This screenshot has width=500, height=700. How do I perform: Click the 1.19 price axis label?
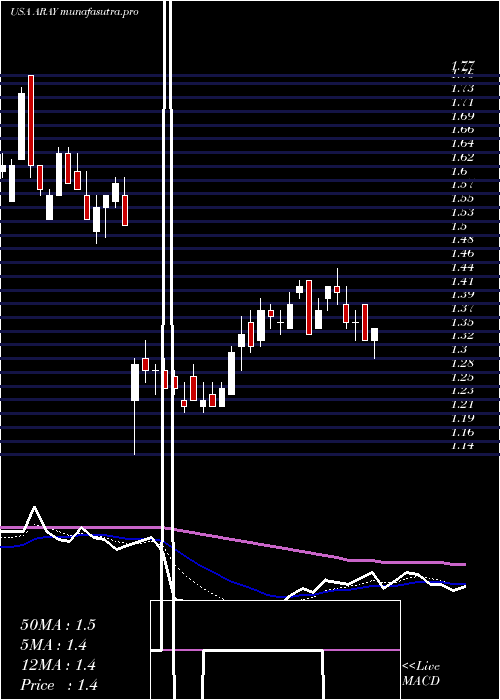point(462,418)
